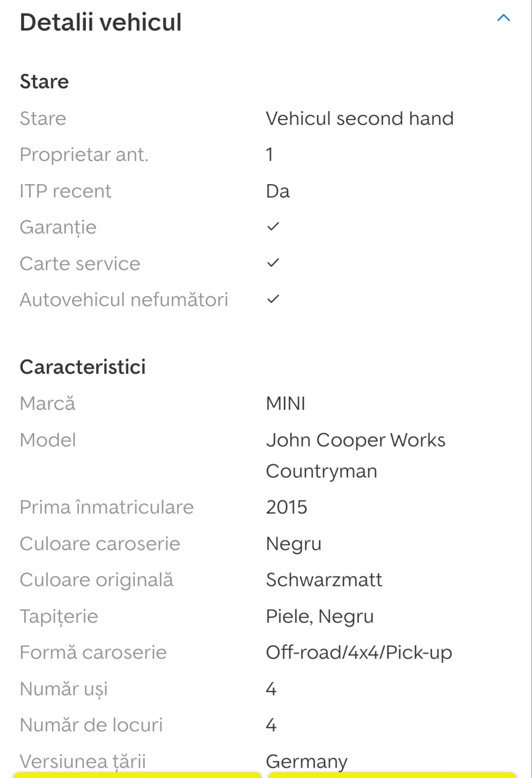Screen dimensions: 532x778
Task: Tap the Negru body colour value
Action: click(293, 544)
